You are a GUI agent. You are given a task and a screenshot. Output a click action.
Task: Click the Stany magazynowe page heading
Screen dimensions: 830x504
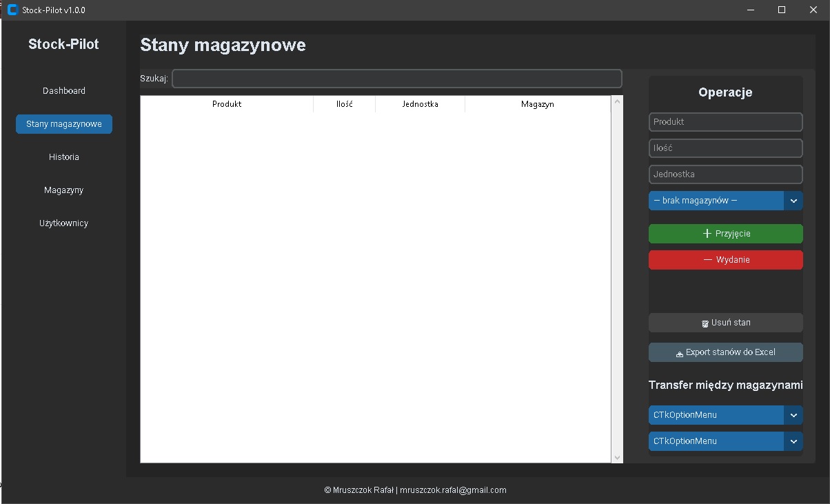pos(223,46)
